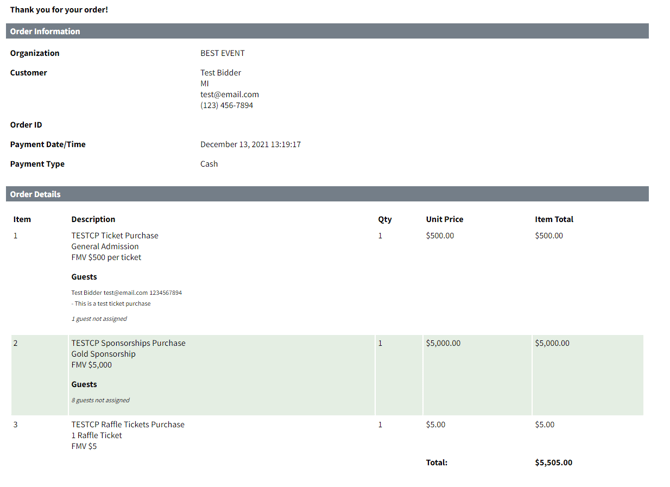
Task: Click the Order Information section header
Action: 45,31
